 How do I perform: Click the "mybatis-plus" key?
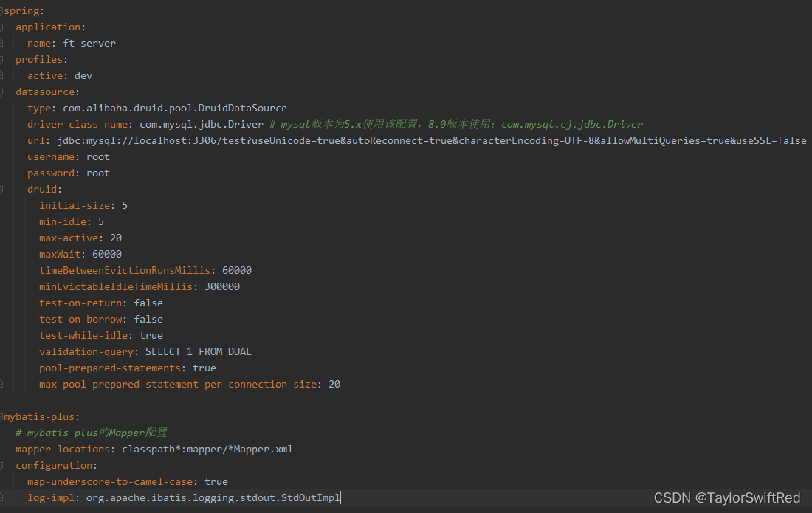[39, 417]
